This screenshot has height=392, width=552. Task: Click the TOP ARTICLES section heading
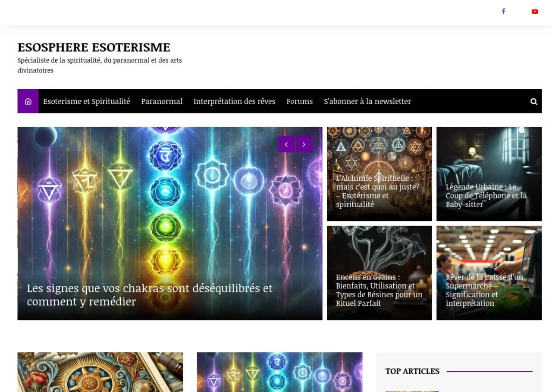(413, 371)
